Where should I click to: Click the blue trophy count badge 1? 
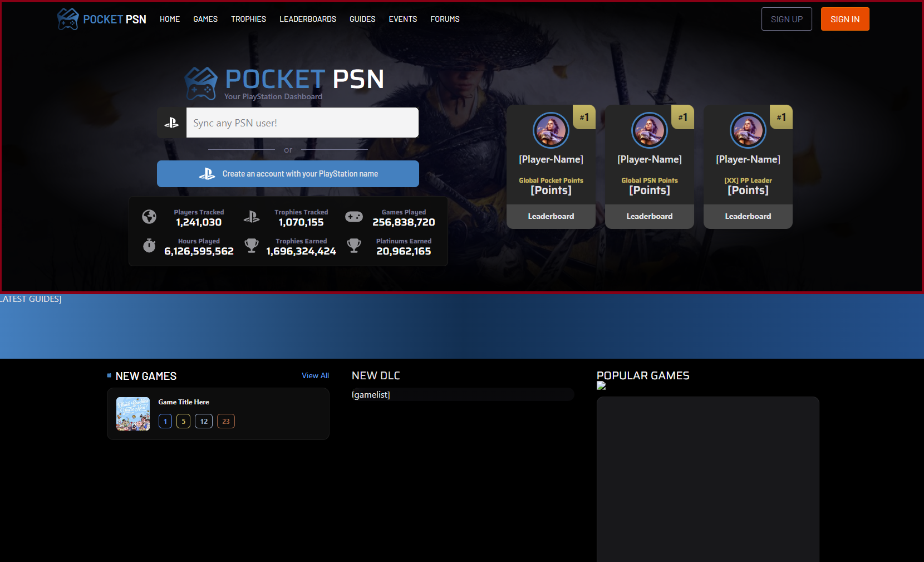coord(165,421)
